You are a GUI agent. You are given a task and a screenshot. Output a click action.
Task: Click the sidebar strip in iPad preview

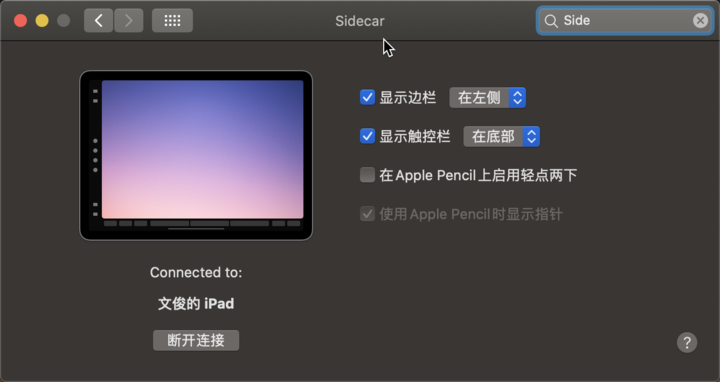tap(95, 153)
